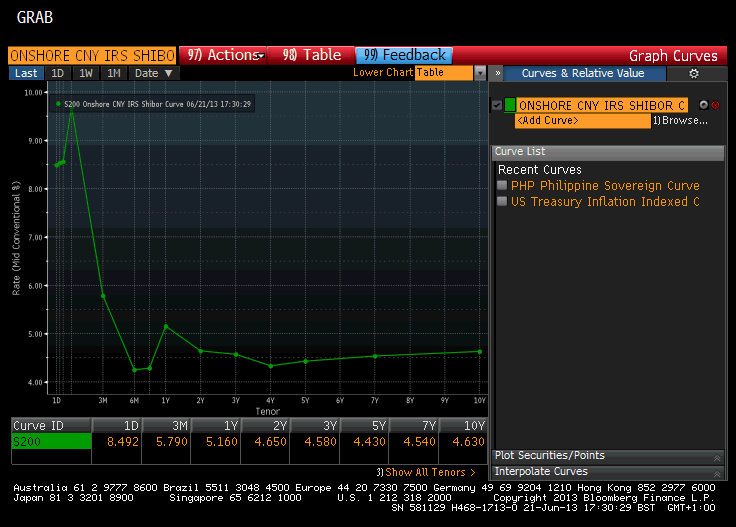Switch to the 1W period tab

point(86,73)
